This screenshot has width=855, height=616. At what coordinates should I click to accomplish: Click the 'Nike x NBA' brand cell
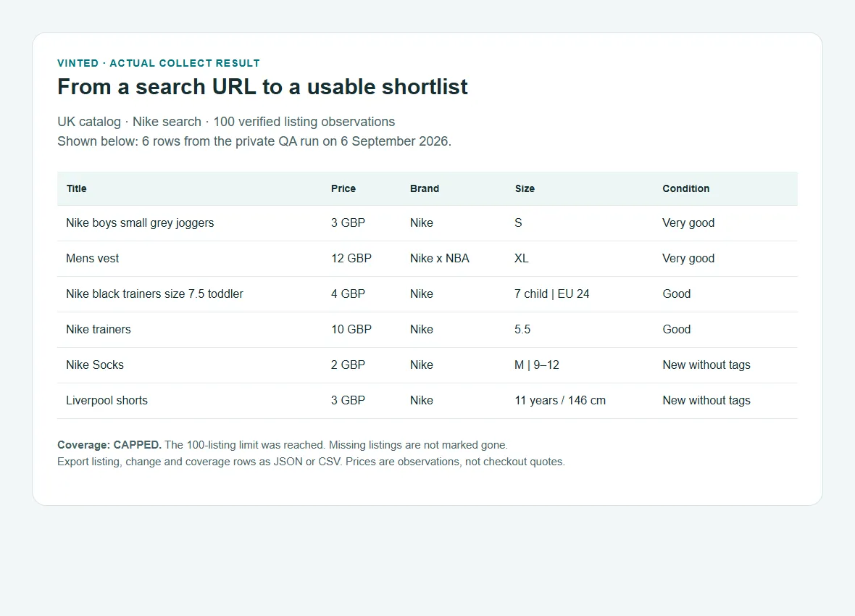coord(440,259)
